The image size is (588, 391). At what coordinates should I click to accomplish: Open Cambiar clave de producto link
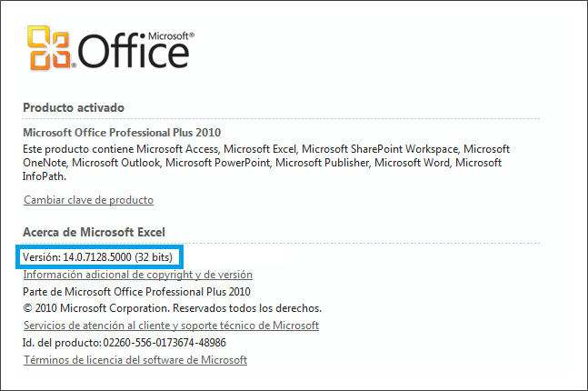[88, 200]
